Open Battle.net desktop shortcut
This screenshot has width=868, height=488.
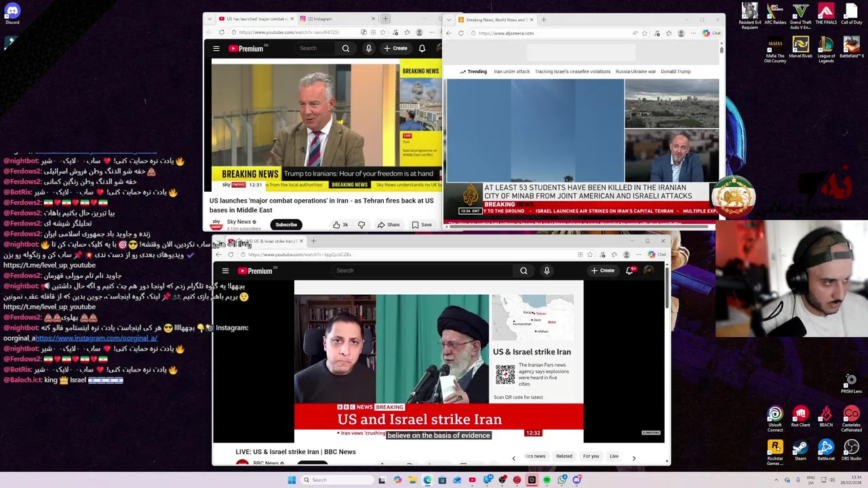(x=826, y=450)
